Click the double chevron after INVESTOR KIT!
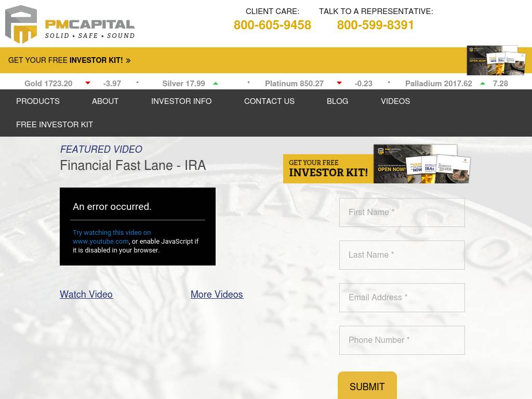This screenshot has height=399, width=532. (x=128, y=60)
